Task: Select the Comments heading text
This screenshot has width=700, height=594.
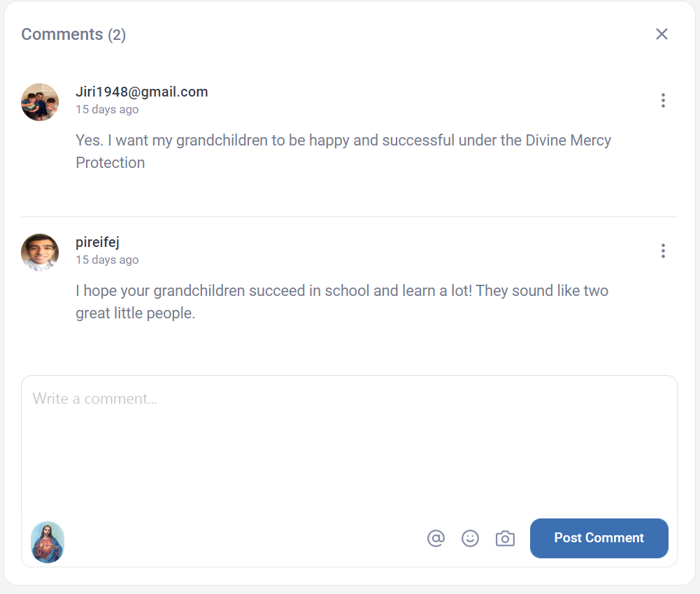Action: [x=62, y=34]
